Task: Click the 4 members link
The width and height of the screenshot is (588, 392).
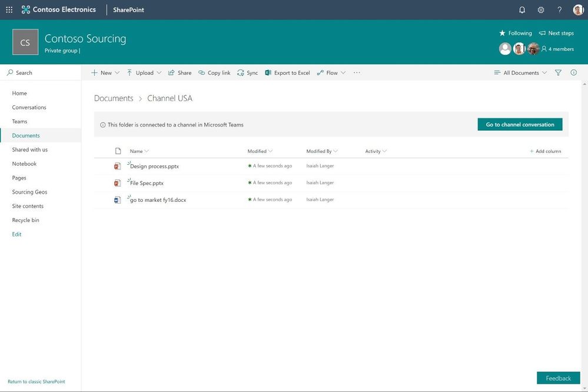Action: [x=557, y=49]
